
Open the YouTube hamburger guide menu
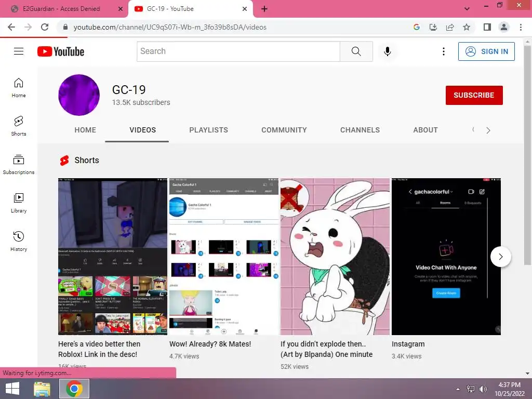point(19,51)
